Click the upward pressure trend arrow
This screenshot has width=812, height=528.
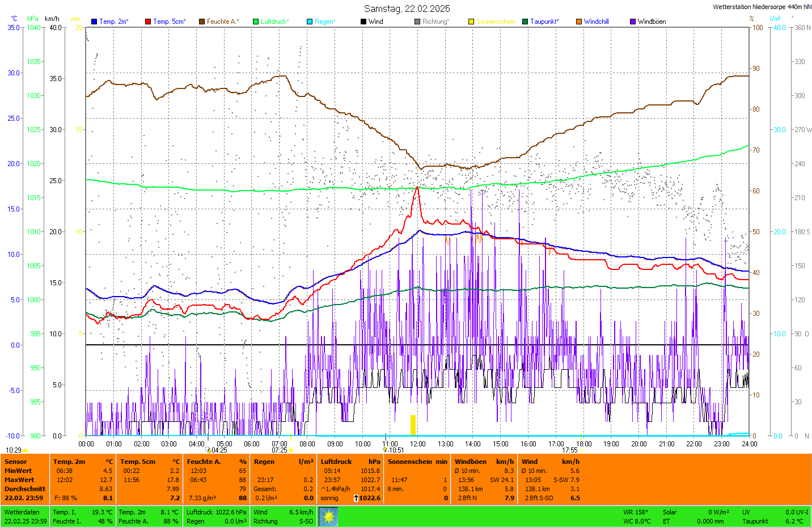click(x=356, y=498)
